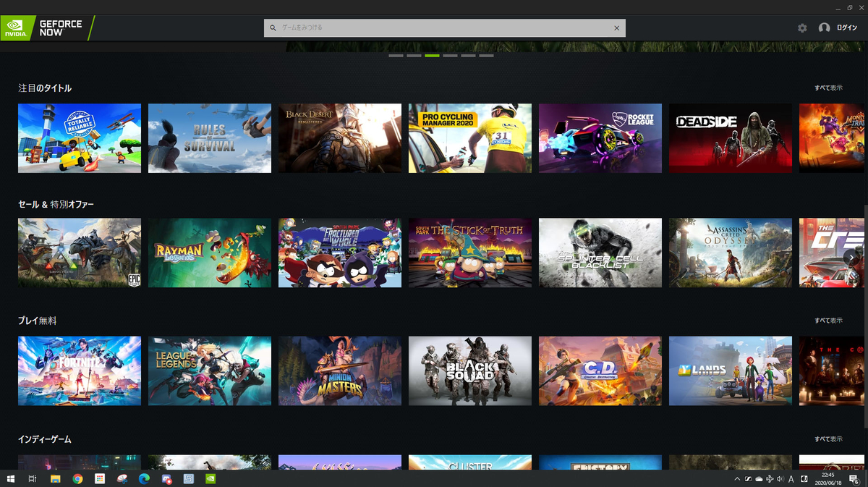Select the Rocket League thumbnail
The height and width of the screenshot is (487, 868).
tap(600, 138)
